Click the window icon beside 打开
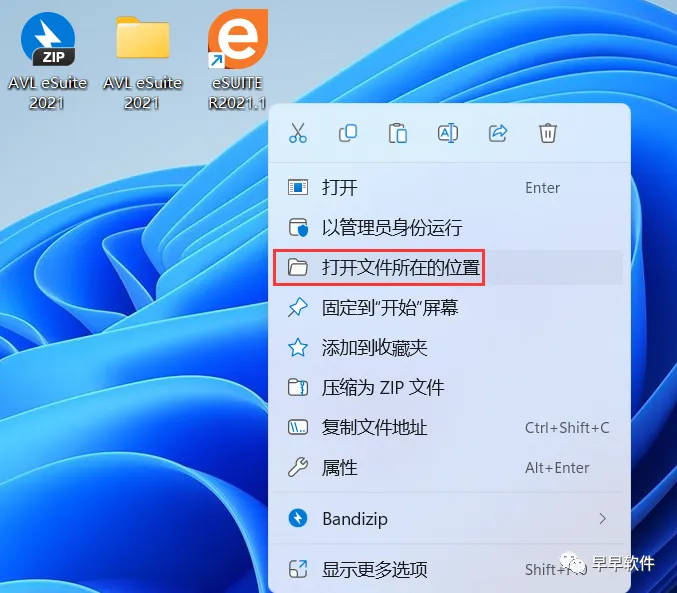 point(298,187)
